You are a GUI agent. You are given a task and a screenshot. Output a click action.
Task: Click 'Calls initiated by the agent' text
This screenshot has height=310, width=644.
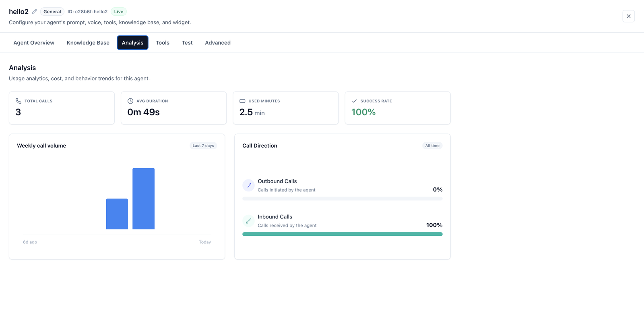[287, 190]
